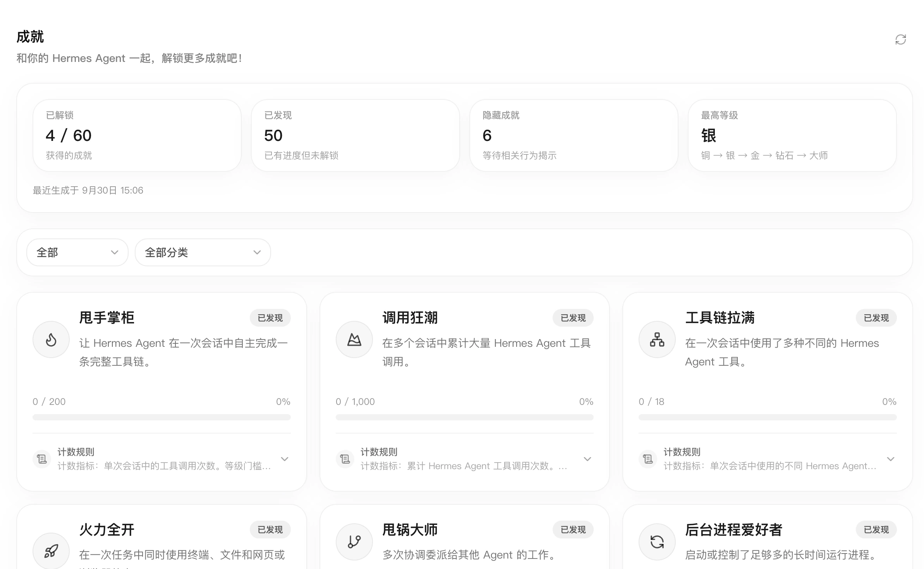Expand 计数规则 chevron on 甩手掌柜 card
This screenshot has width=924, height=569.
pos(285,459)
